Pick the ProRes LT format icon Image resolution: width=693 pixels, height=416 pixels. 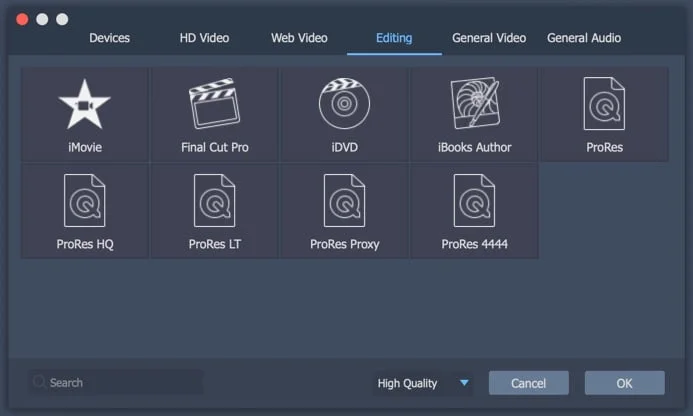(x=214, y=200)
